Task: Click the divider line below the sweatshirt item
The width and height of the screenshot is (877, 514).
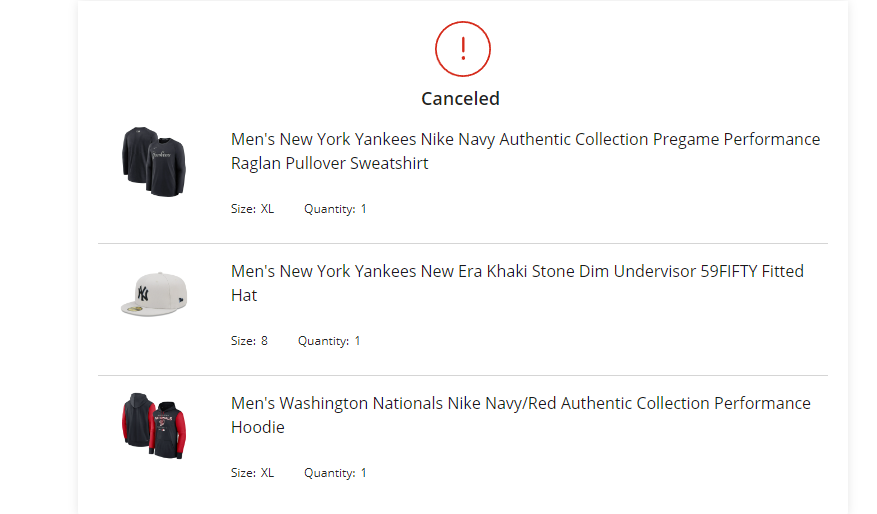Action: pos(463,243)
